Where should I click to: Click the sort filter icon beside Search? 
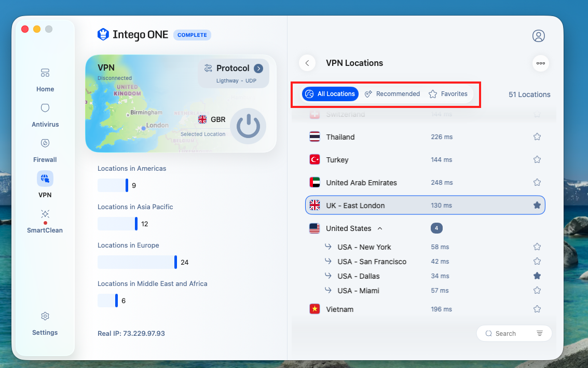pos(539,334)
